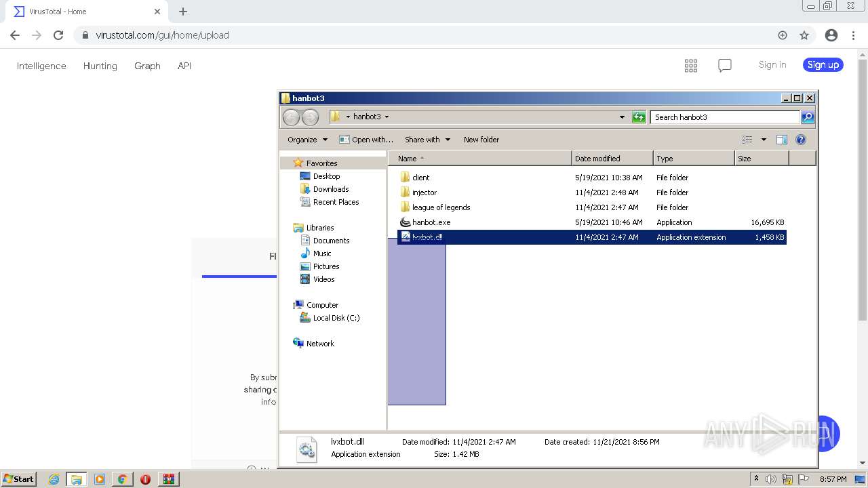Sort by the Size column header

[762, 159]
